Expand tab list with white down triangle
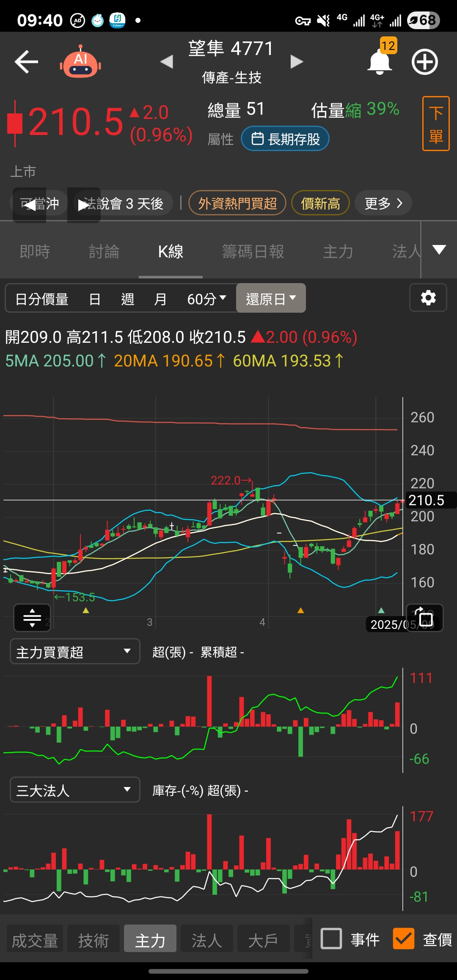This screenshot has width=457, height=980. (439, 250)
